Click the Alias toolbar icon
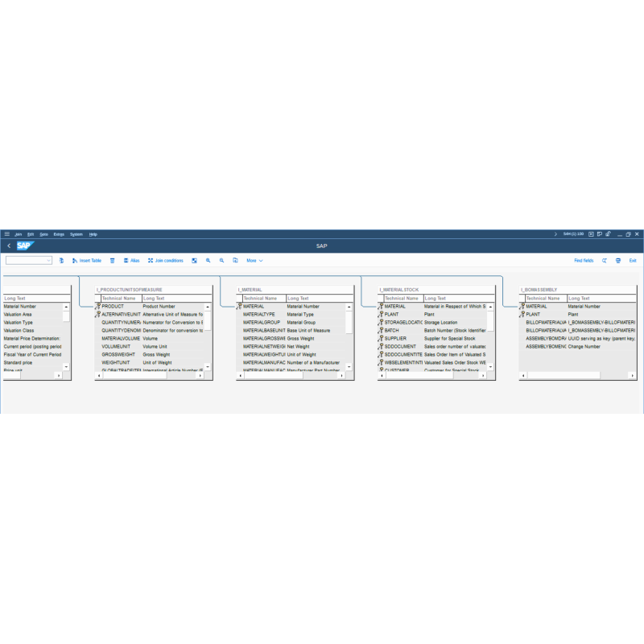Viewport: 644px width, 644px height. point(131,260)
